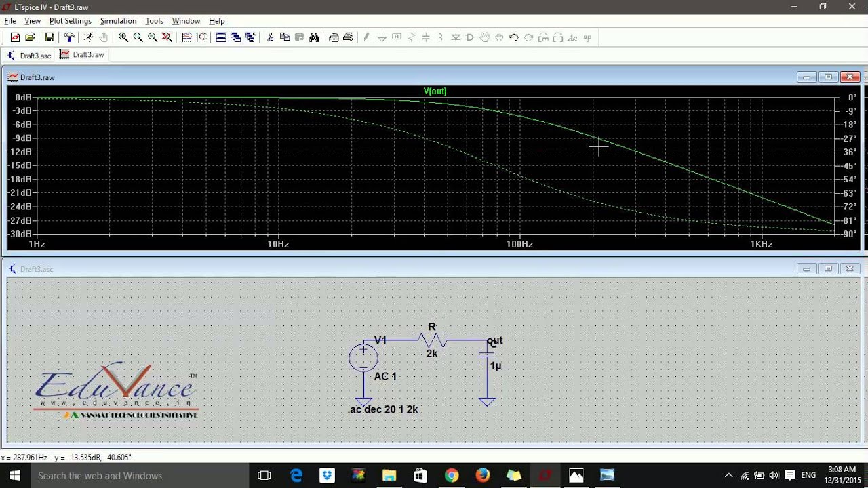Viewport: 868px width, 488px height.
Task: Click the -30dB axis label
Action: click(19, 234)
